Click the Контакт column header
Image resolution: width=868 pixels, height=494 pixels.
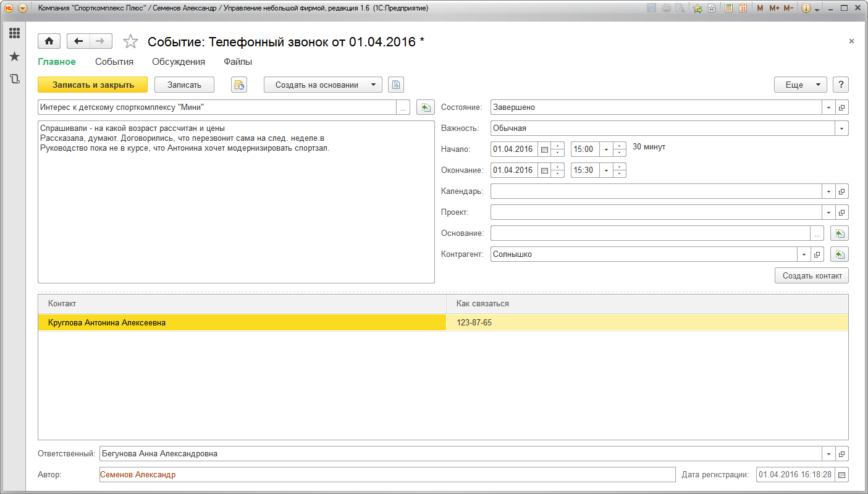[242, 304]
